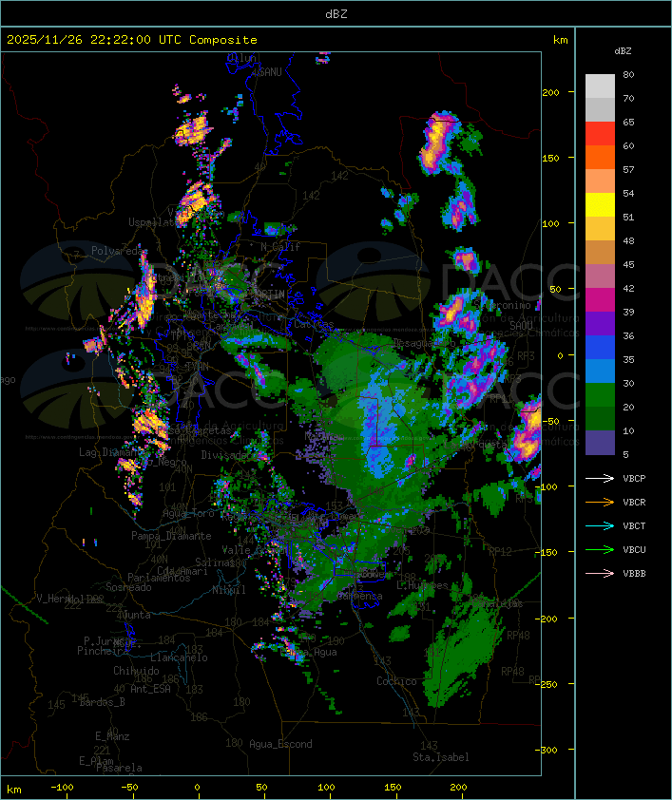Select the purple 36-39 dBZ legend swatch
The width and height of the screenshot is (672, 800).
(600, 323)
